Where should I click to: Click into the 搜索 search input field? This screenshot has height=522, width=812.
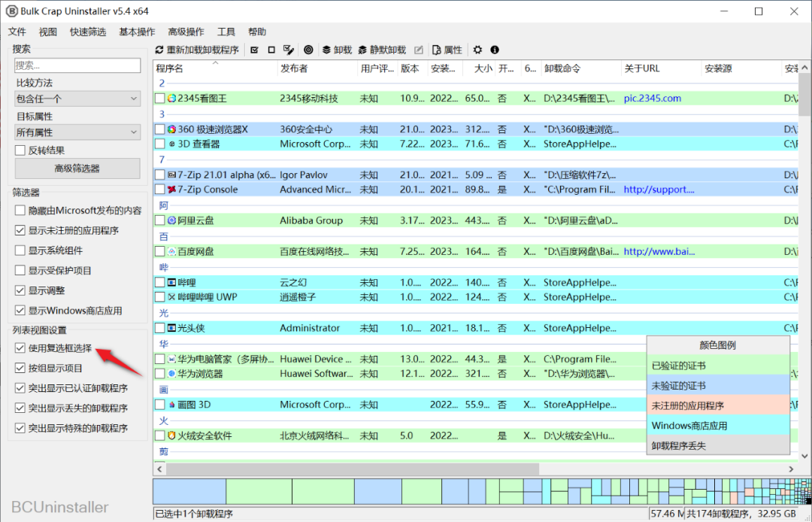(77, 65)
